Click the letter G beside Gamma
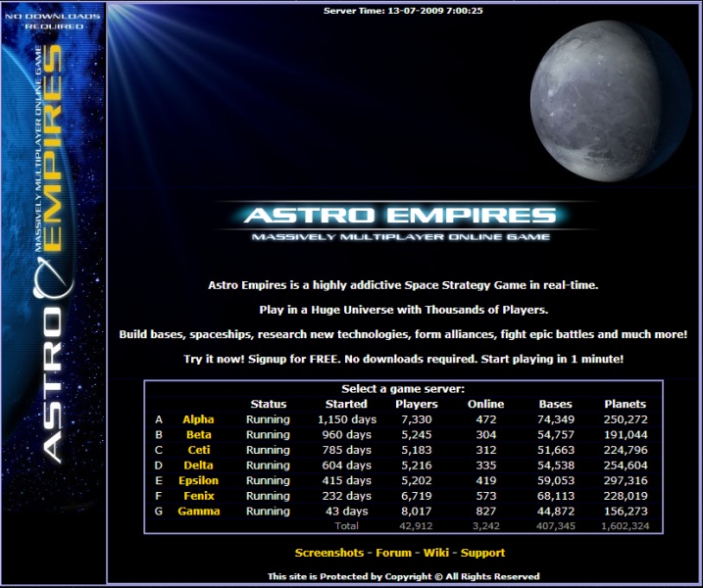Image resolution: width=703 pixels, height=588 pixels. coord(158,511)
